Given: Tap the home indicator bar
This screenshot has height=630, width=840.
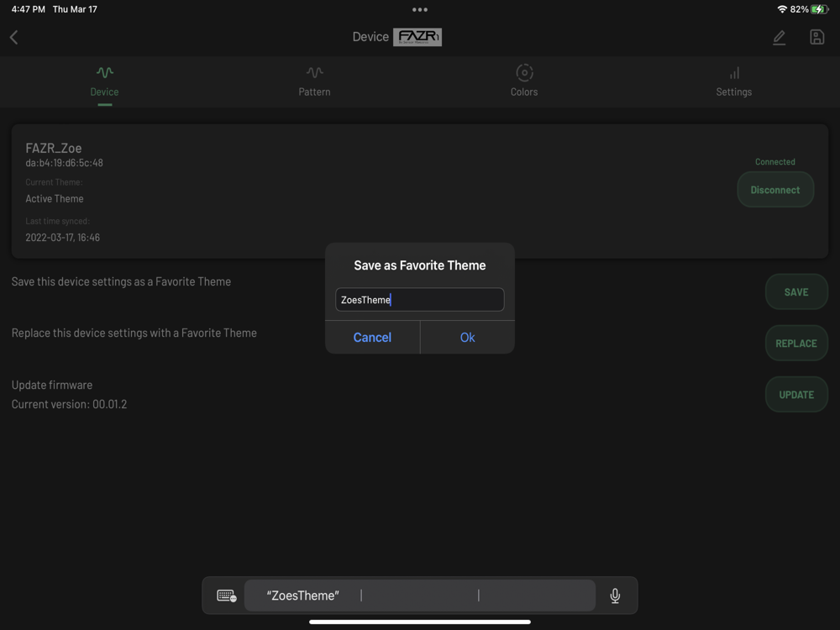Looking at the screenshot, I should pos(420,622).
